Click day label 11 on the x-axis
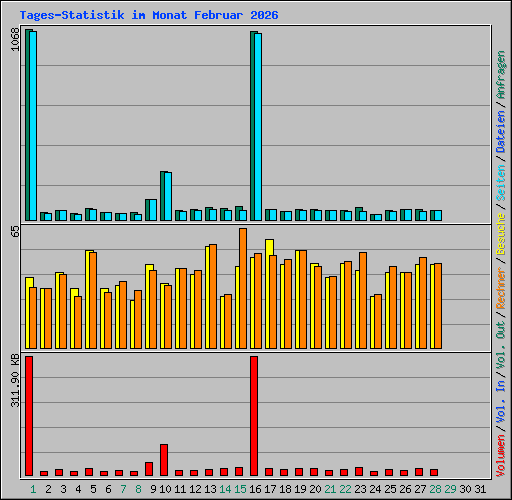Screen dimensions: 512x500 point(180,489)
